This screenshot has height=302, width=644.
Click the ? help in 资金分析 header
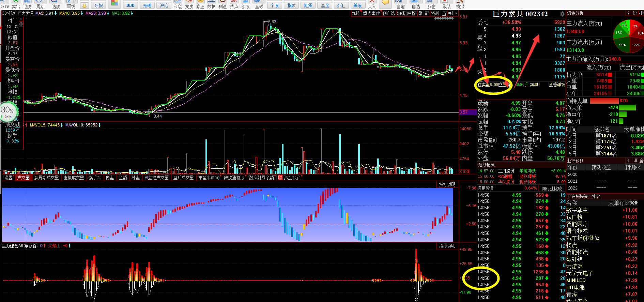[x=628, y=13]
